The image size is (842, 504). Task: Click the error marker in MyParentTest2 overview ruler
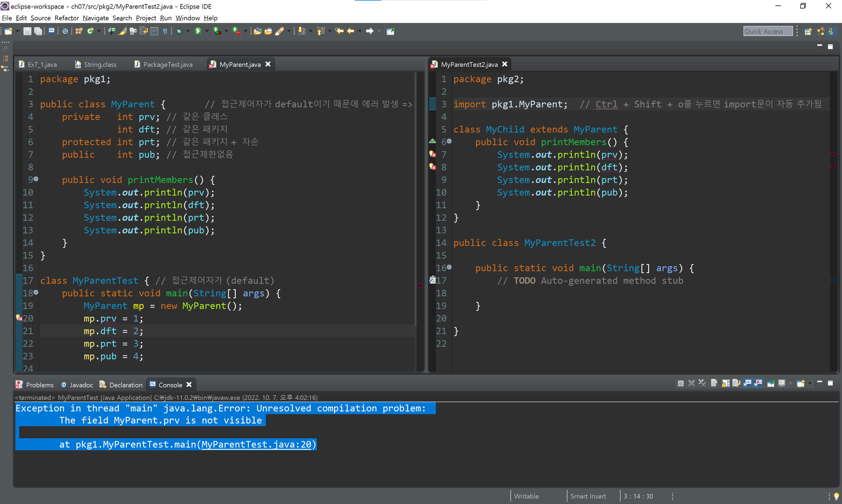tap(833, 154)
